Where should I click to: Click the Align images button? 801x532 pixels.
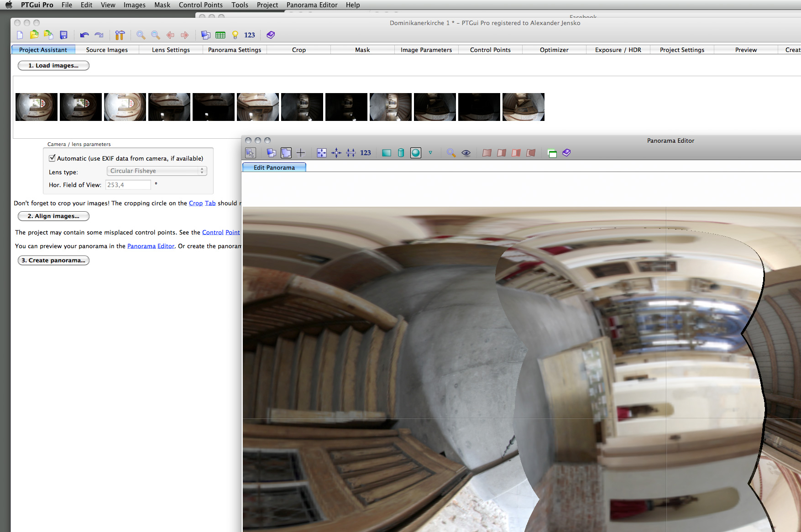[53, 216]
